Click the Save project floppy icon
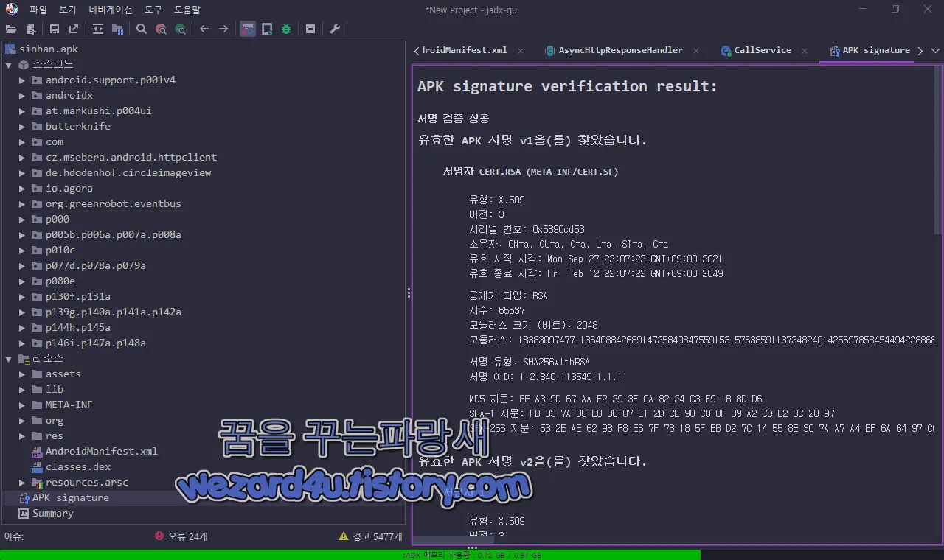 (x=55, y=29)
